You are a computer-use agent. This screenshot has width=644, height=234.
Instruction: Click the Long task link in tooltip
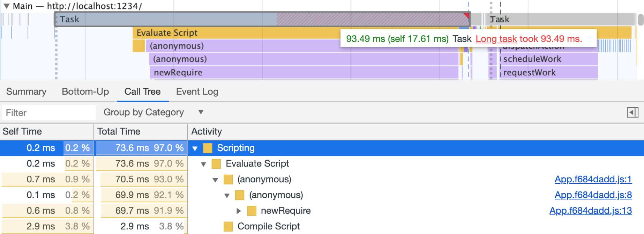coord(496,39)
